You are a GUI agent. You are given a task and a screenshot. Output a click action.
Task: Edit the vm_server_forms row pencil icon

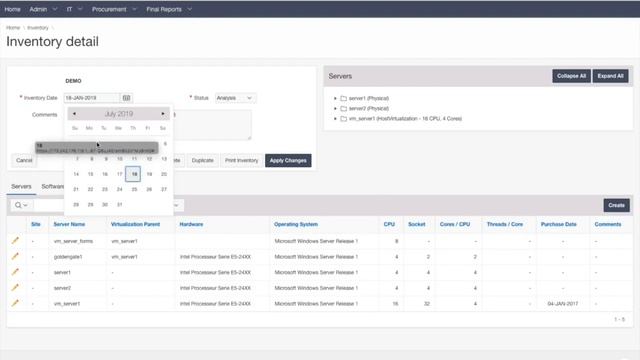(15, 240)
